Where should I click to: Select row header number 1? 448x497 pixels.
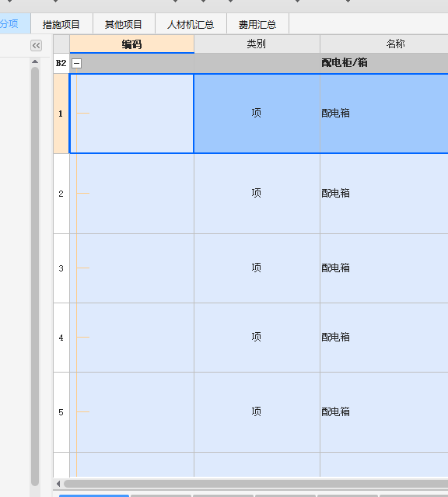click(x=61, y=114)
